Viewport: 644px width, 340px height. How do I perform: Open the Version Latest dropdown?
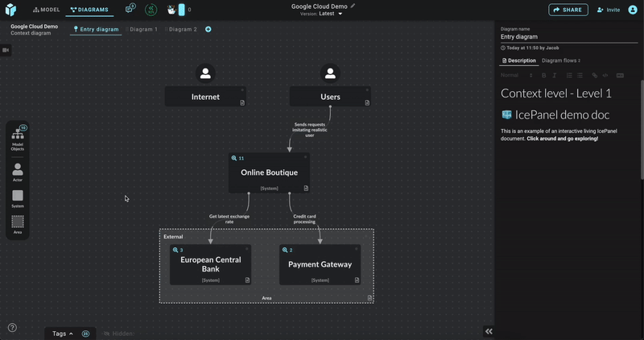tap(321, 14)
